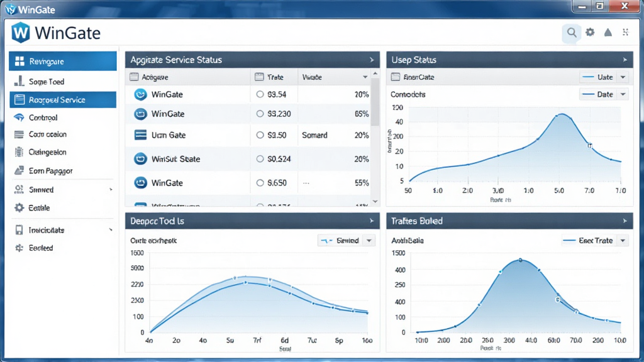Click the Snnned users icon
The image size is (644, 362).
click(19, 189)
